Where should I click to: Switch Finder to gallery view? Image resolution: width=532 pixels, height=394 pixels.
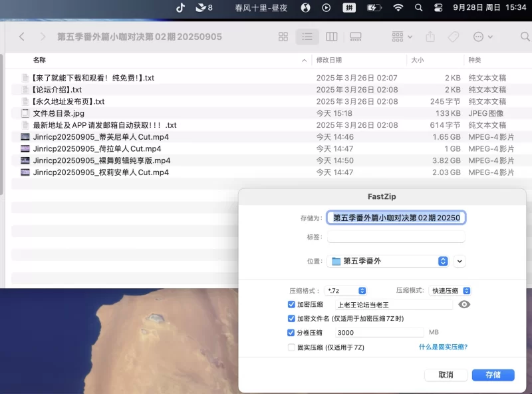click(x=356, y=37)
